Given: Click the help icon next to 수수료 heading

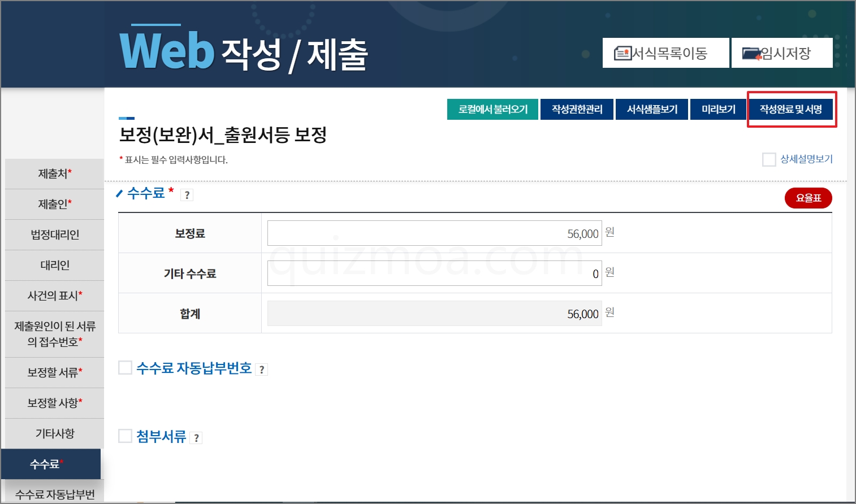Looking at the screenshot, I should pos(187,195).
